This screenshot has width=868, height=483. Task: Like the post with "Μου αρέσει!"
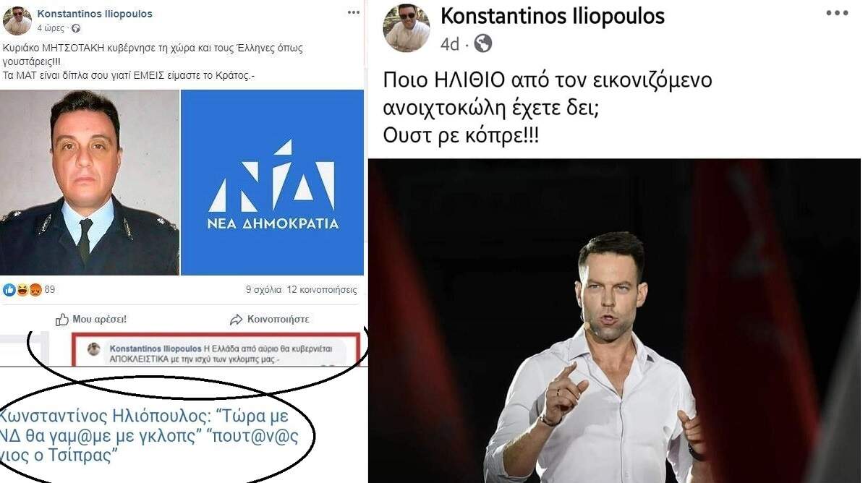click(x=91, y=319)
